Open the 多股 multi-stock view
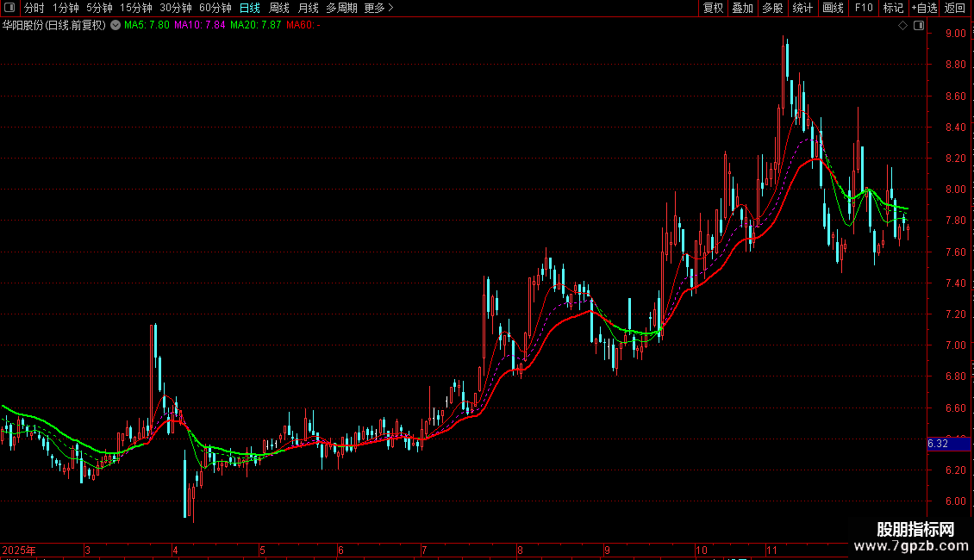The height and width of the screenshot is (560, 974). [773, 8]
